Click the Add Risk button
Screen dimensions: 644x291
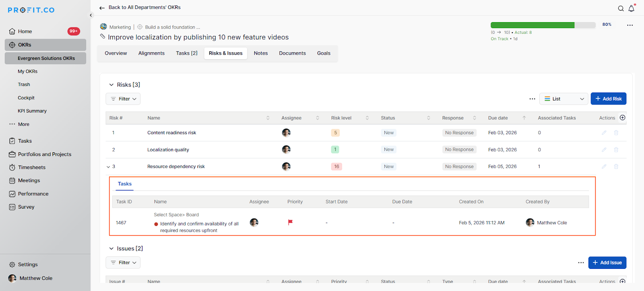point(608,99)
